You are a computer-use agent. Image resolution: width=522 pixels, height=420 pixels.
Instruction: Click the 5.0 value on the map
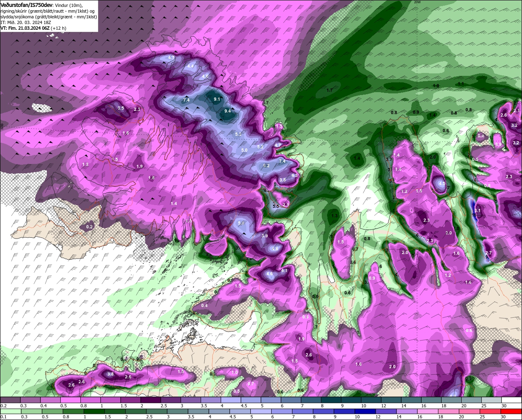244,150
